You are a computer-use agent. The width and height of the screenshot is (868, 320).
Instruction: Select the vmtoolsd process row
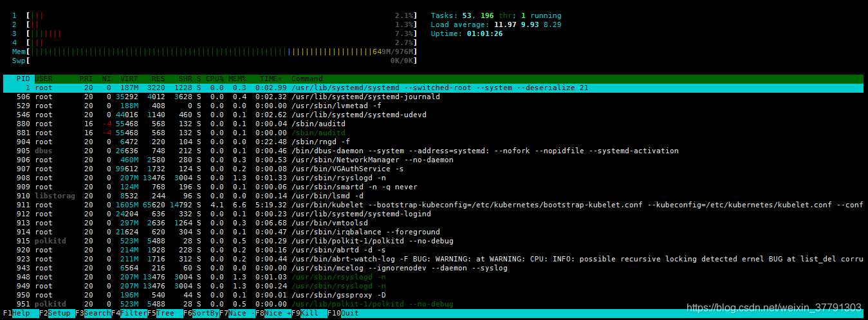[x=434, y=223]
